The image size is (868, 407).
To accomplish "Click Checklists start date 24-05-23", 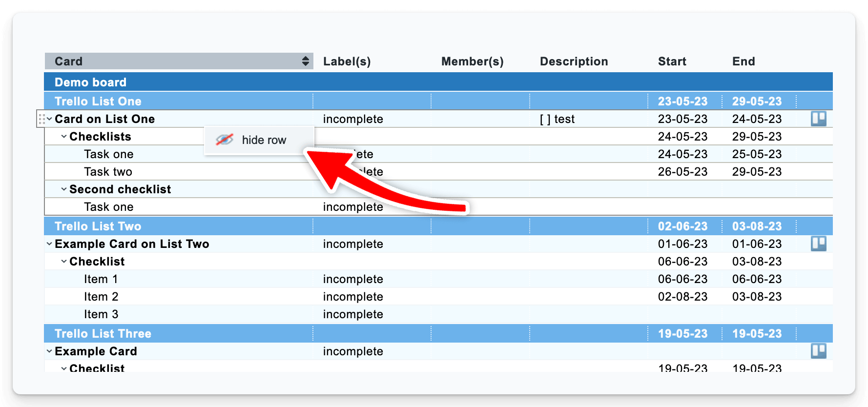I will [x=682, y=137].
